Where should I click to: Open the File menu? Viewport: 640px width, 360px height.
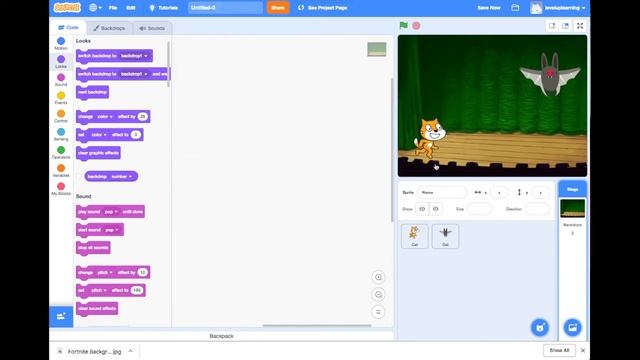click(113, 8)
